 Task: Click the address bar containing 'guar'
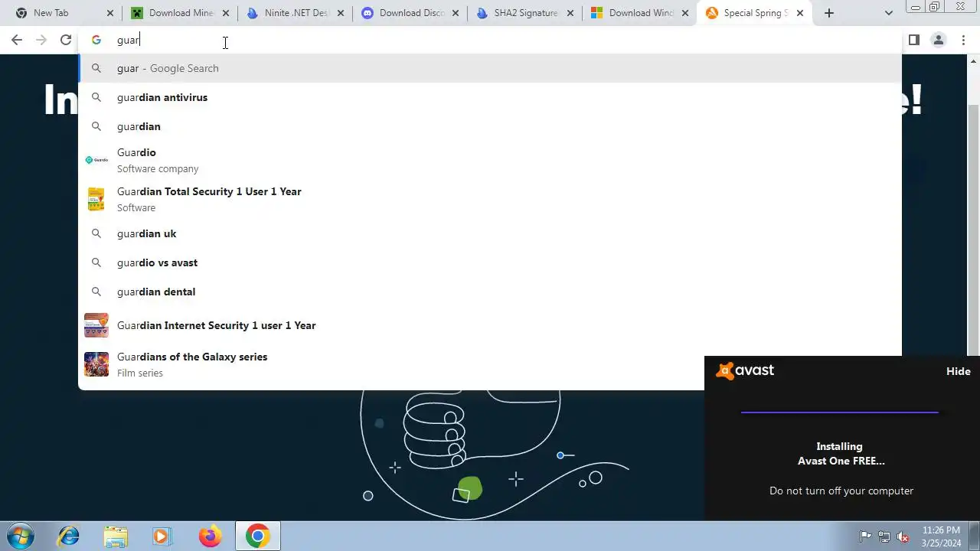(x=490, y=40)
